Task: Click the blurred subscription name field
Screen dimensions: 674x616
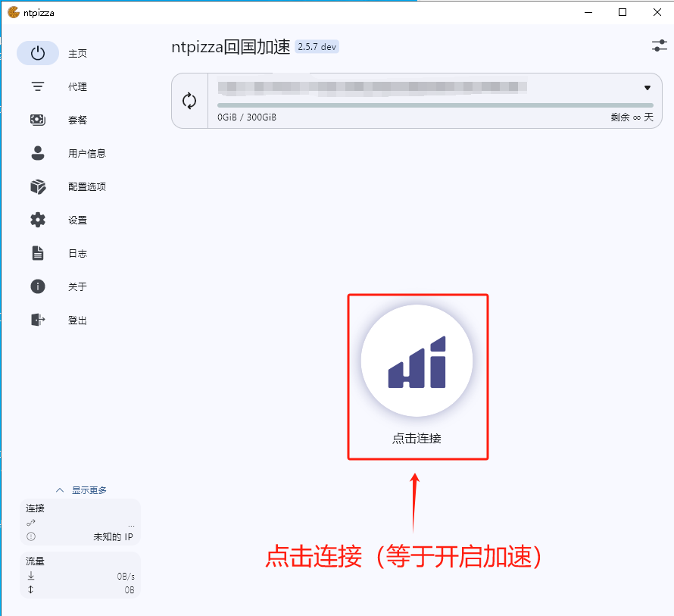Action: click(373, 87)
